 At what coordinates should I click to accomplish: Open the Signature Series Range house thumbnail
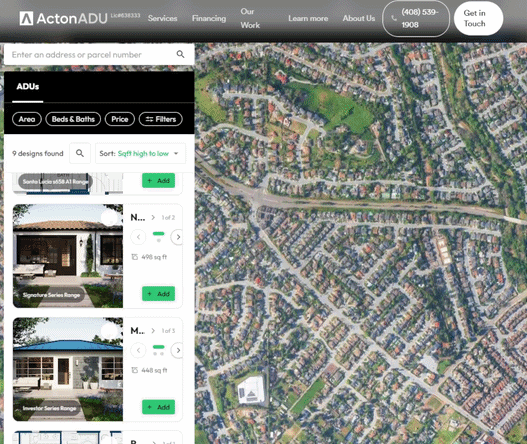(x=68, y=256)
